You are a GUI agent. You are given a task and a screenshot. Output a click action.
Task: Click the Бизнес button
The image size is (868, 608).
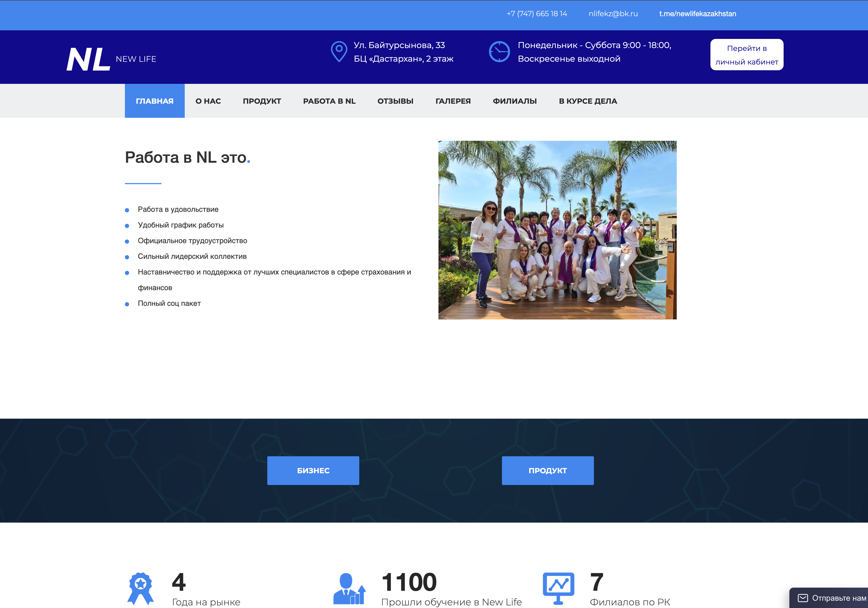pos(313,470)
